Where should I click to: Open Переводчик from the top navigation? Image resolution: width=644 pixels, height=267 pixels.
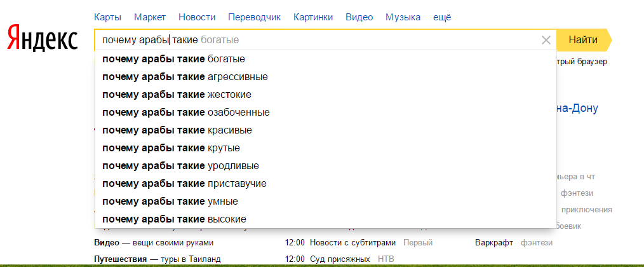254,17
